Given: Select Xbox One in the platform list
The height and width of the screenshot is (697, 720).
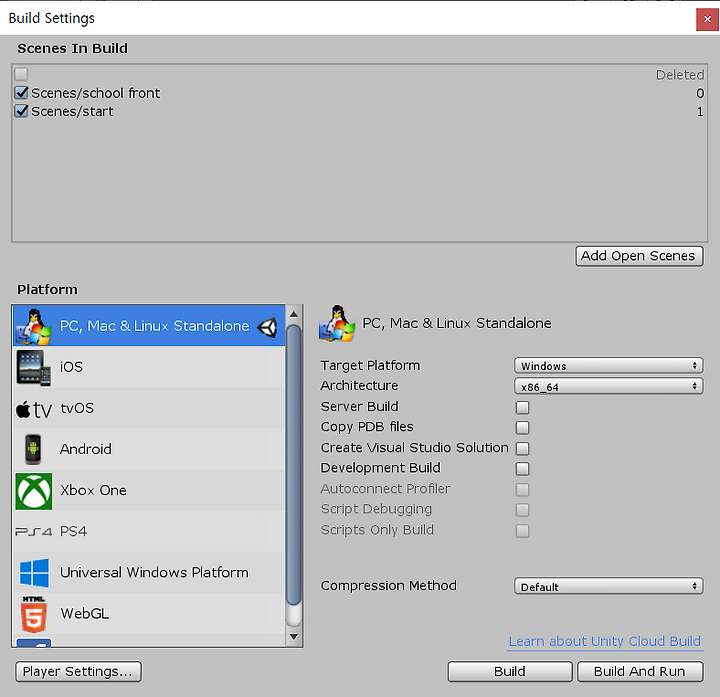Looking at the screenshot, I should click(149, 490).
